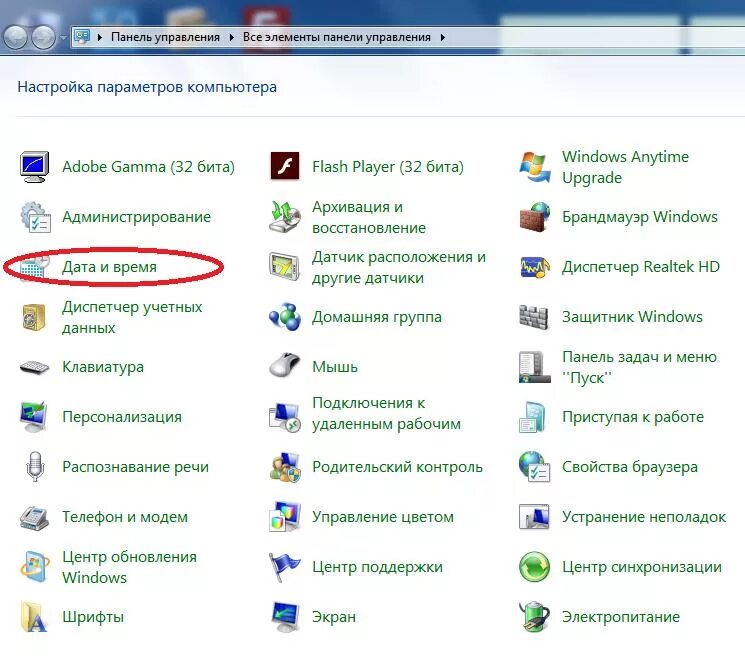Select Панель управления in the address bar
This screenshot has width=745, height=665.
165,37
